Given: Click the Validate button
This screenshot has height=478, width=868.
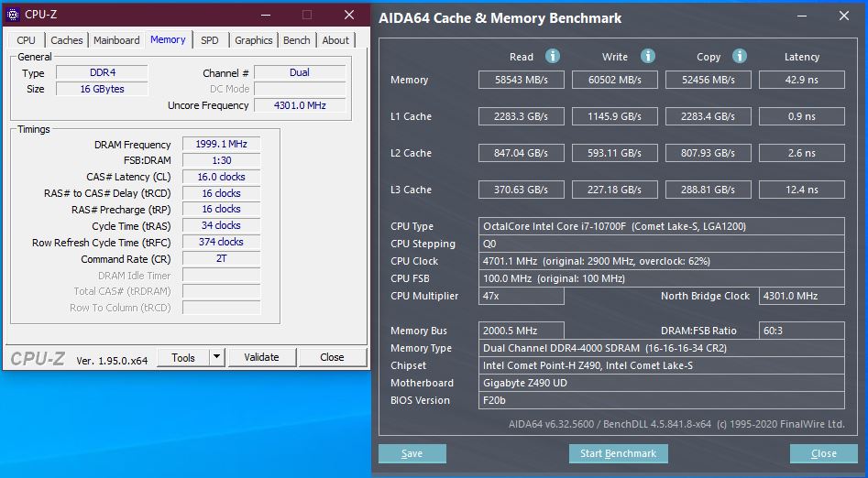Looking at the screenshot, I should [262, 357].
